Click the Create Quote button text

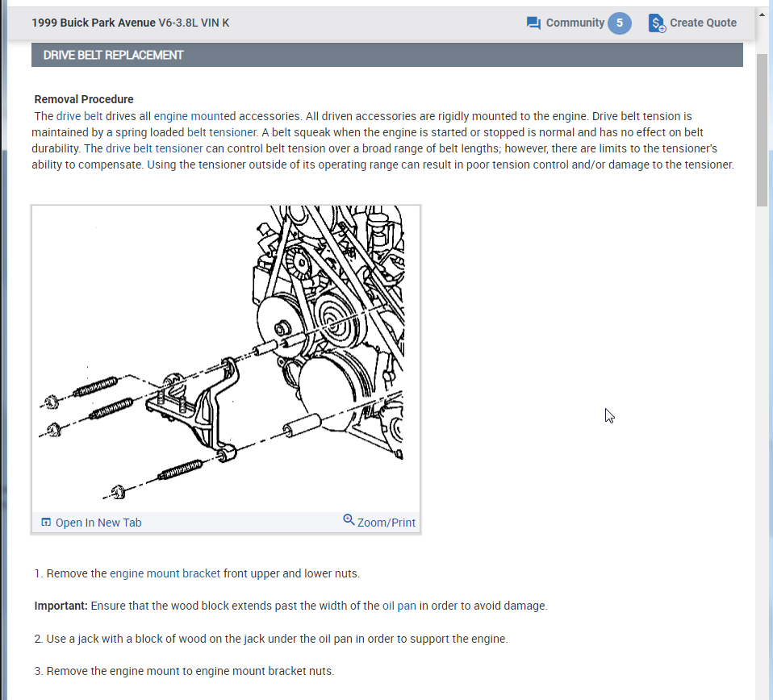click(x=703, y=23)
